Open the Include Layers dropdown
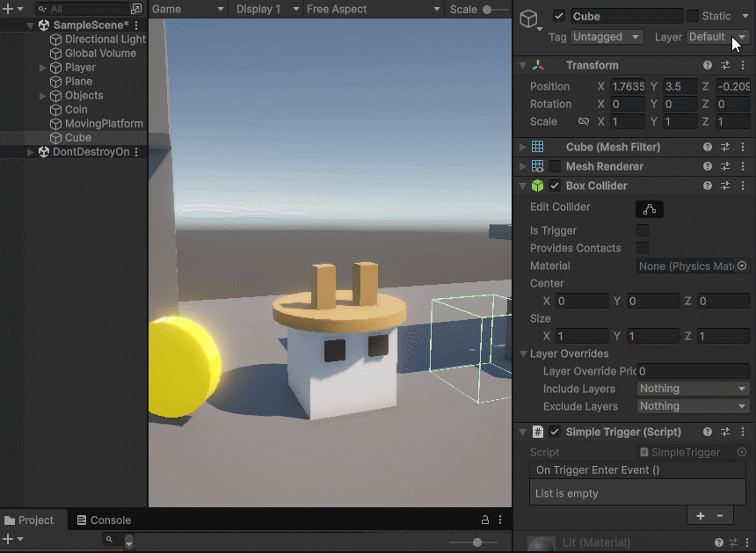The height and width of the screenshot is (553, 756). point(692,389)
